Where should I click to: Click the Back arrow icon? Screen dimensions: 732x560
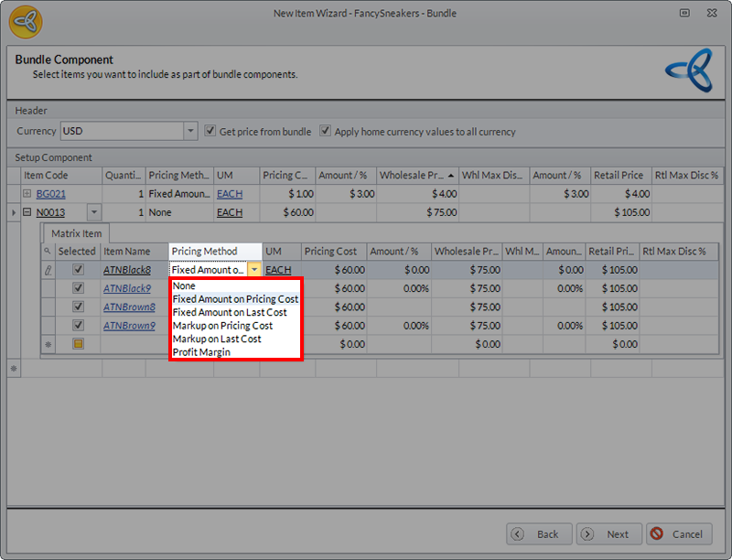(x=518, y=534)
